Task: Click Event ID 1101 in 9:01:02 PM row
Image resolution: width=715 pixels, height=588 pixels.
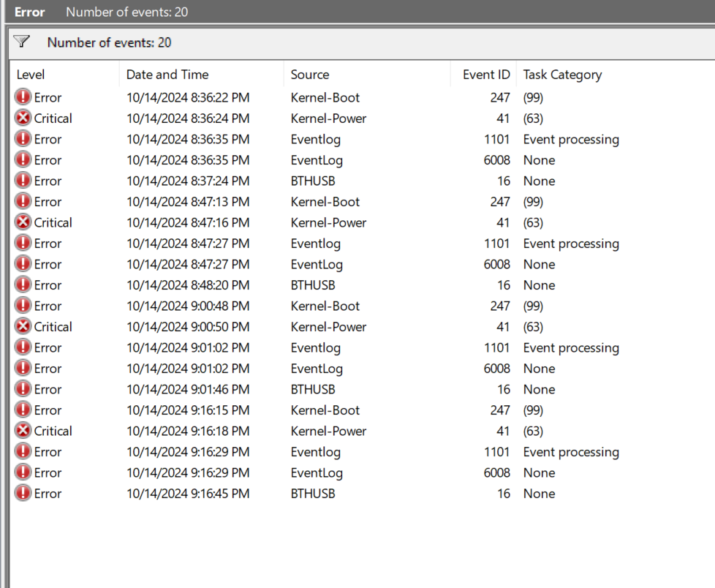Action: 496,348
